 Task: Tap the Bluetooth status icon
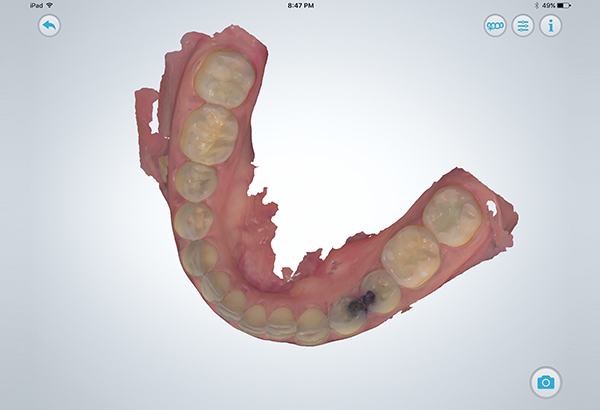[537, 5]
